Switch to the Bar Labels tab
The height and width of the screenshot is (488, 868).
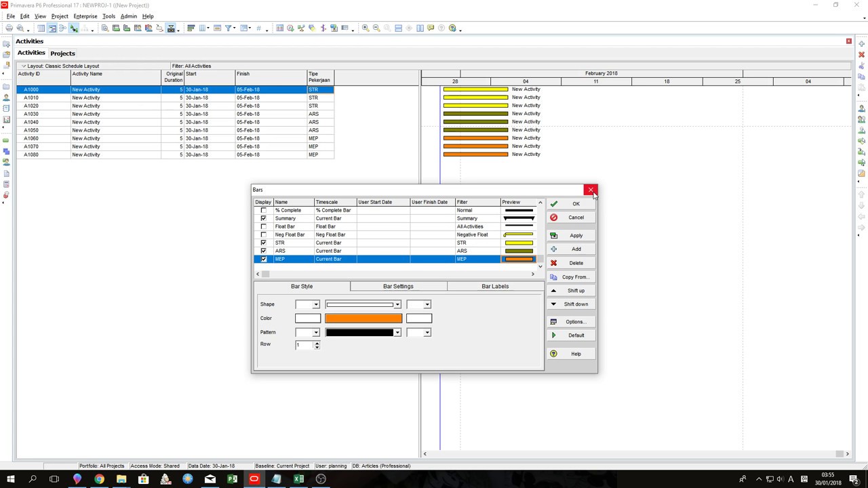[495, 287]
